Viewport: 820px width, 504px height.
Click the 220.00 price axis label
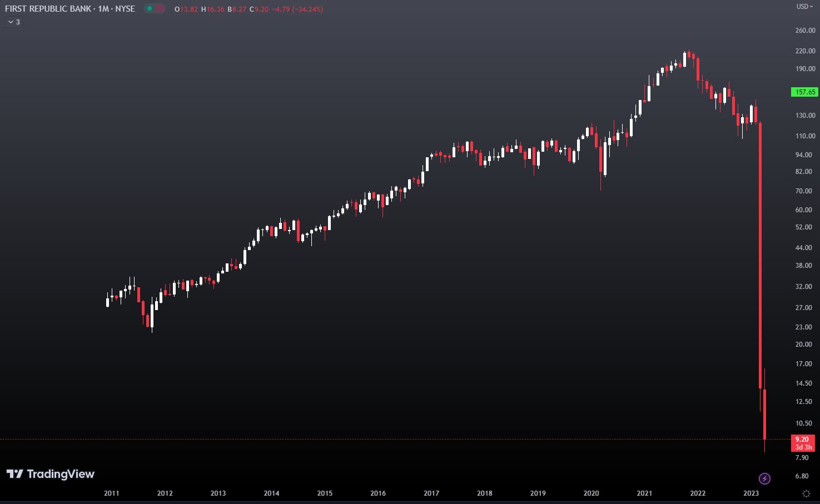point(805,51)
